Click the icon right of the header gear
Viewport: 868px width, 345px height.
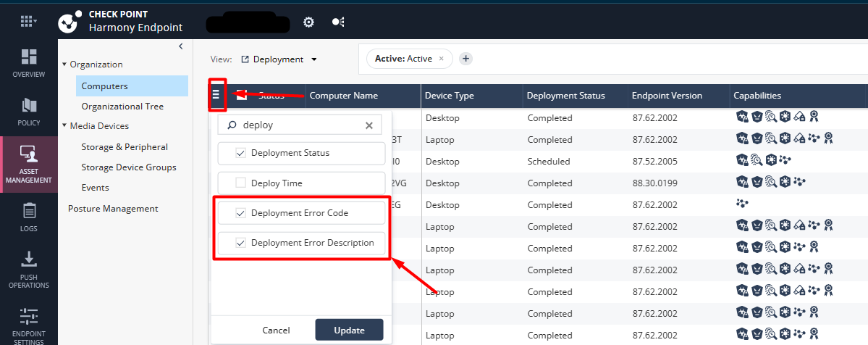click(x=337, y=22)
